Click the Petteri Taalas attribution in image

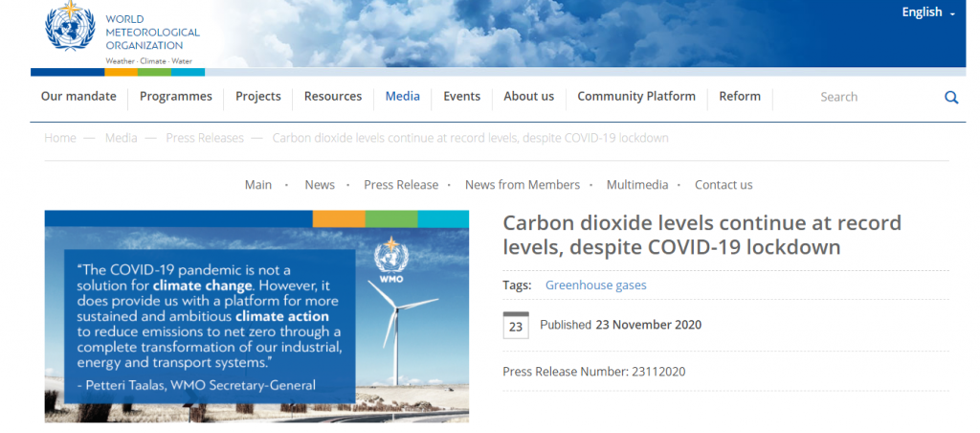click(197, 385)
